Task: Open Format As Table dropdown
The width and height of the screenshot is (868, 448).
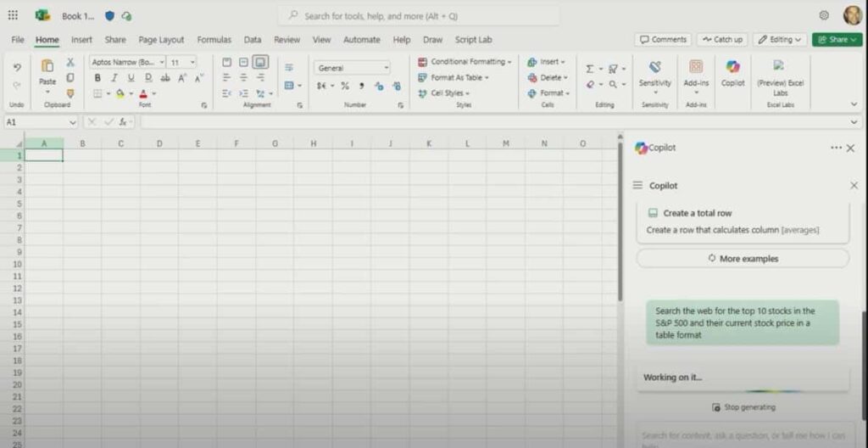Action: [x=454, y=77]
